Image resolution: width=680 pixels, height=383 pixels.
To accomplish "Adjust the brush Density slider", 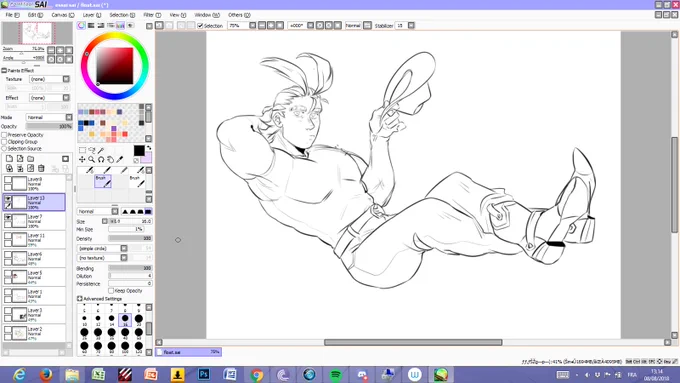I will pos(130,239).
